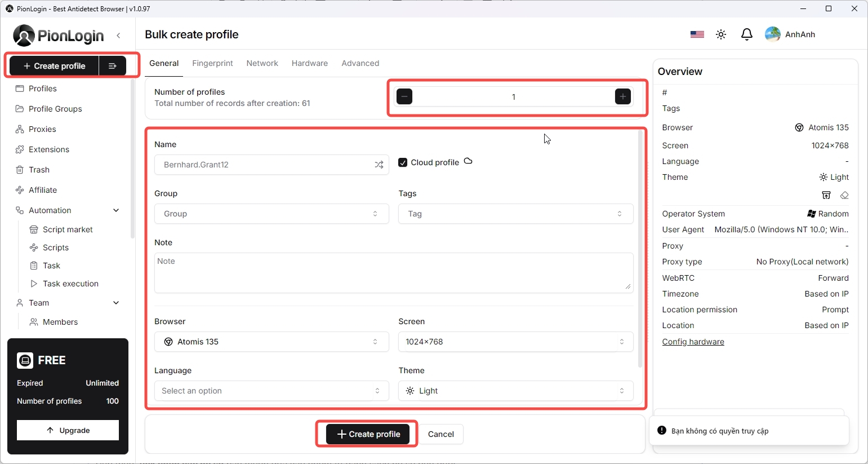Open the Group dropdown

pos(271,214)
